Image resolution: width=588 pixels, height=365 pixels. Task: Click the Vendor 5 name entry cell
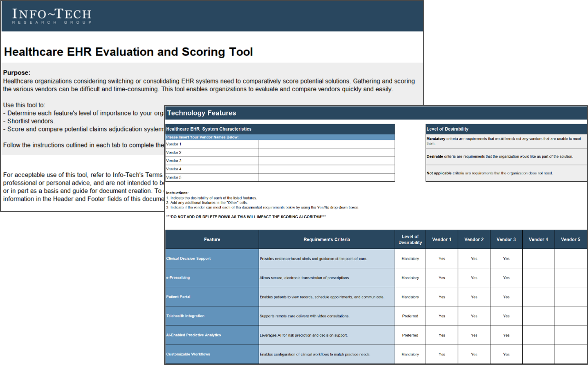coord(326,177)
